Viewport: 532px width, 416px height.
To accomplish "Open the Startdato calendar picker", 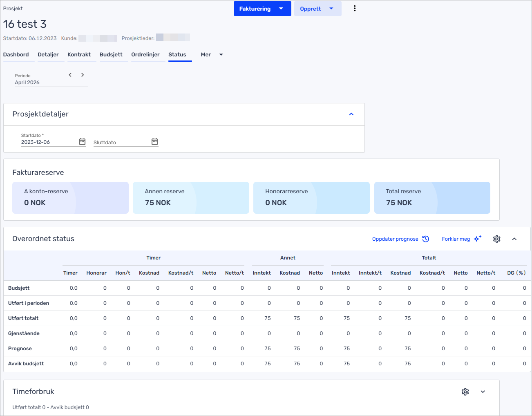I will [82, 141].
